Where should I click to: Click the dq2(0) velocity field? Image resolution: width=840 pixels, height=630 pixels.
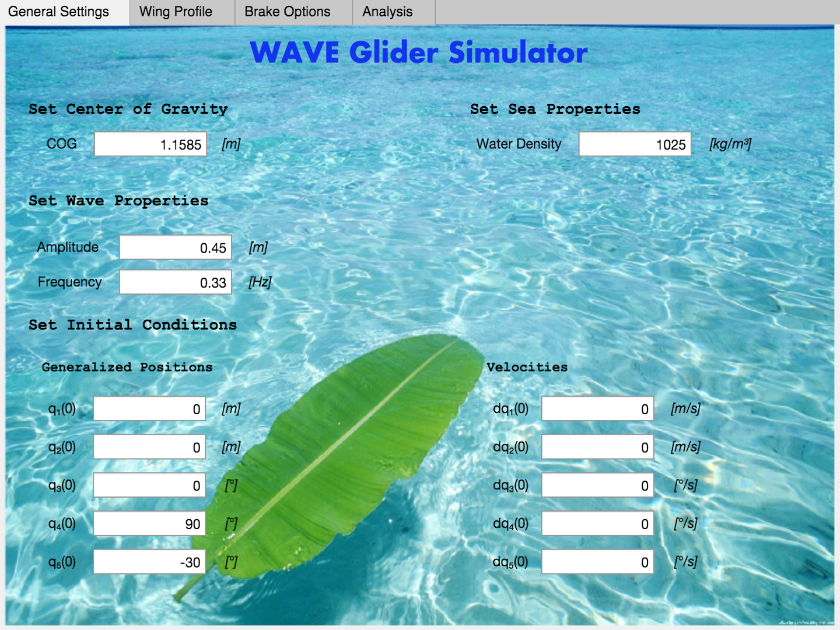598,447
